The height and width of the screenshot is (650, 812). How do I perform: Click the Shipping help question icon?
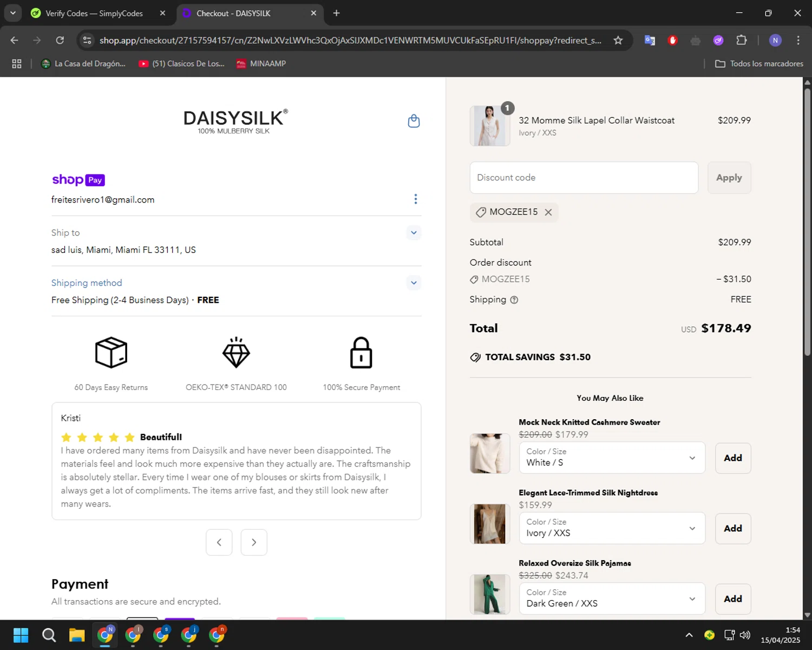coord(514,300)
